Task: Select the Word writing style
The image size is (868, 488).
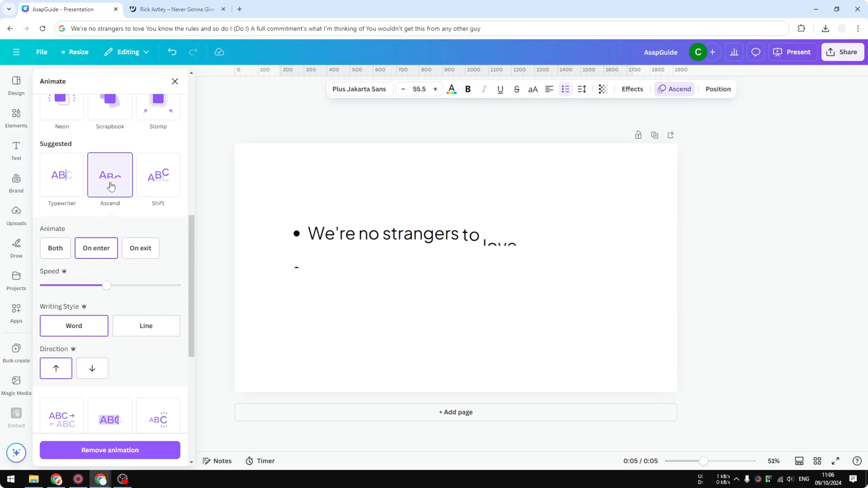Action: click(x=74, y=326)
